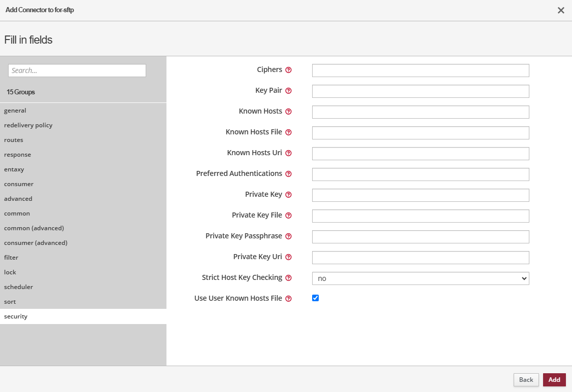Click help icon next to Private Key Passphrase
The width and height of the screenshot is (572, 392).
pyautogui.click(x=288, y=236)
